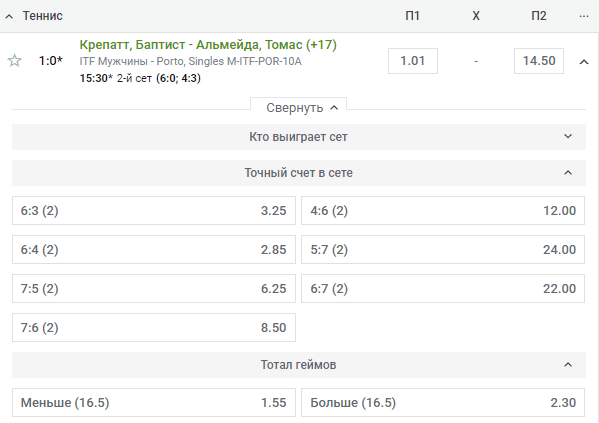Add the Крепатт match to favorites using the star
599x423 pixels.
[x=15, y=61]
